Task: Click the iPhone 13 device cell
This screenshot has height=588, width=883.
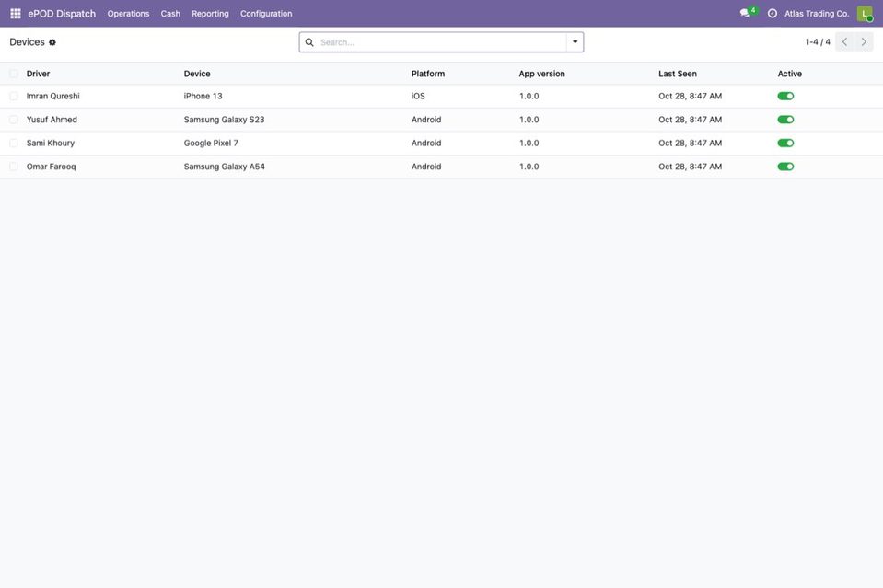Action: [x=203, y=97]
